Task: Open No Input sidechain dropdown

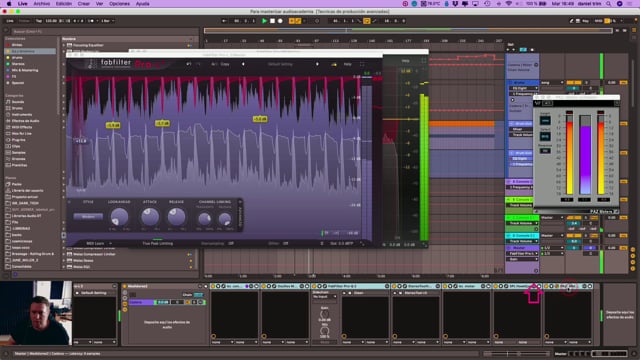Action: tap(324, 297)
